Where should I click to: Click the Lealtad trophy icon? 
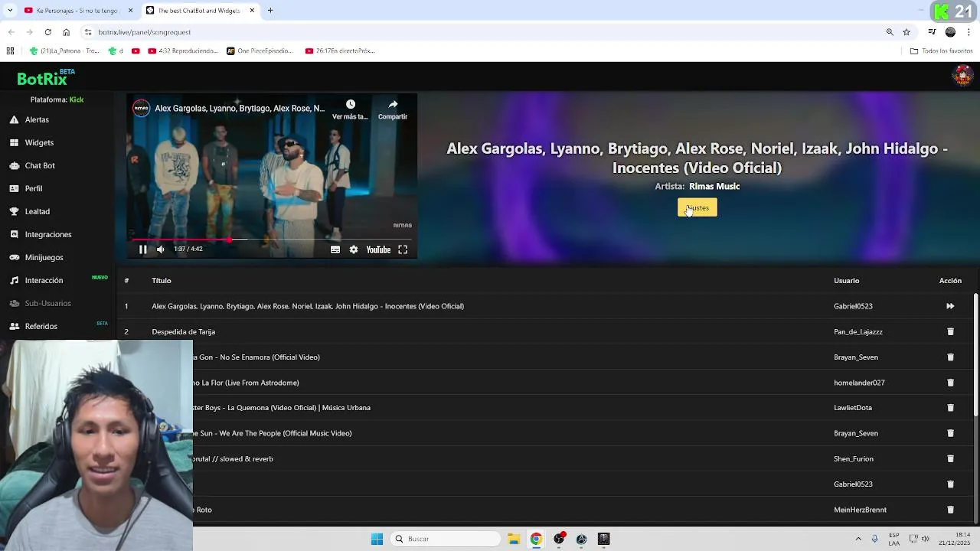(x=14, y=212)
